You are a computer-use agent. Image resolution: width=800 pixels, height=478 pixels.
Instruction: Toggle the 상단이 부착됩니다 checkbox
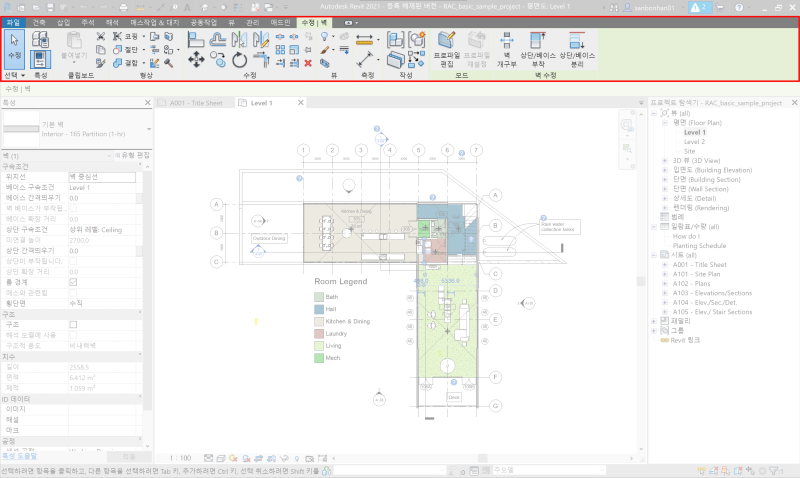click(x=73, y=261)
